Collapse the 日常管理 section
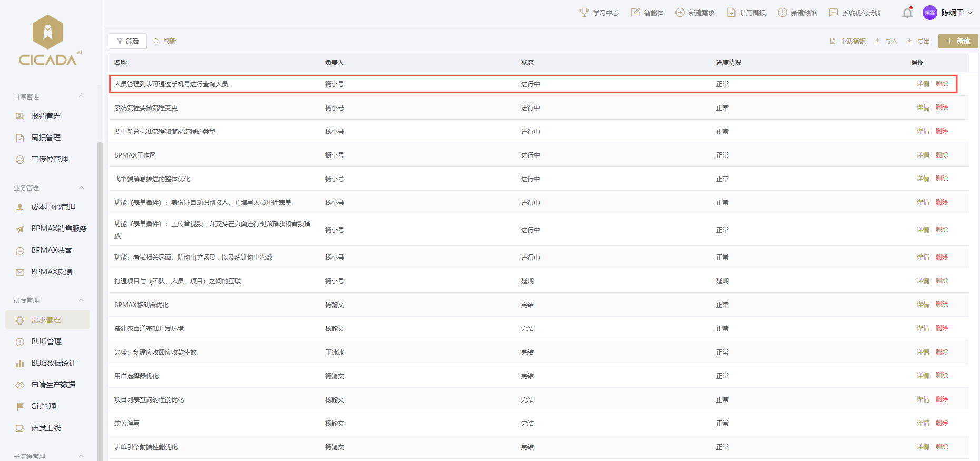Screen dimensions: 980x461 tap(81, 96)
